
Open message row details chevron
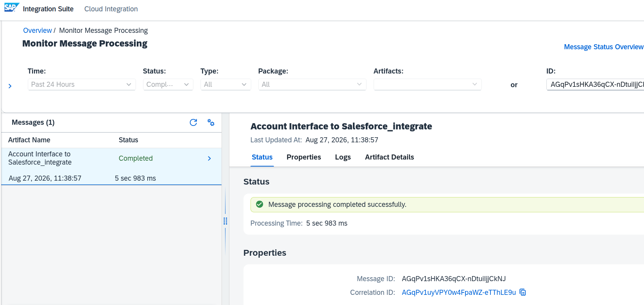pos(209,158)
